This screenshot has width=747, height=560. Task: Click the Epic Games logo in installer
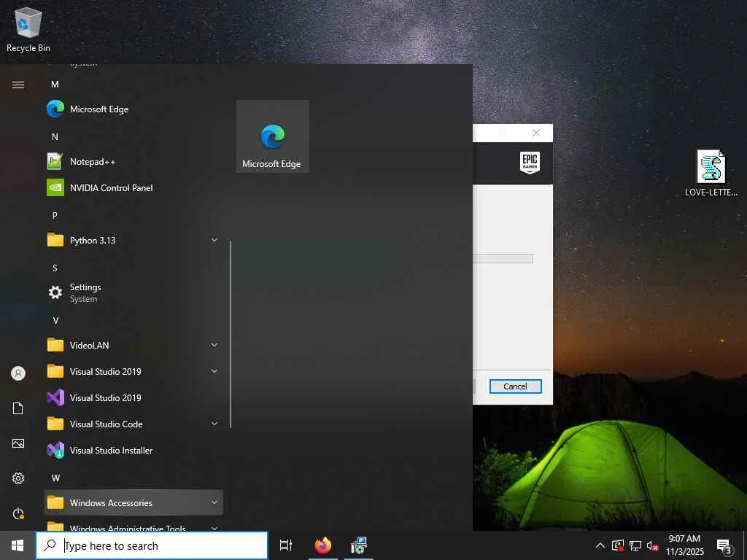tap(530, 163)
